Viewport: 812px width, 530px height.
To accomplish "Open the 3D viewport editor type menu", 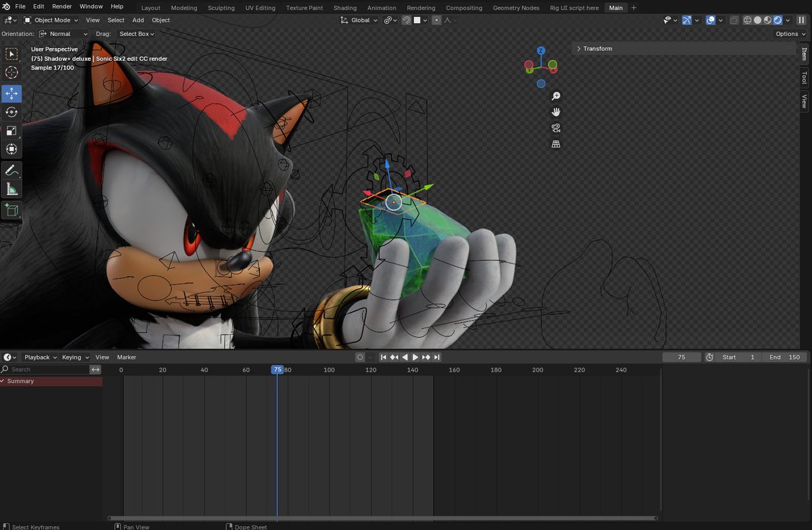I will coord(10,20).
